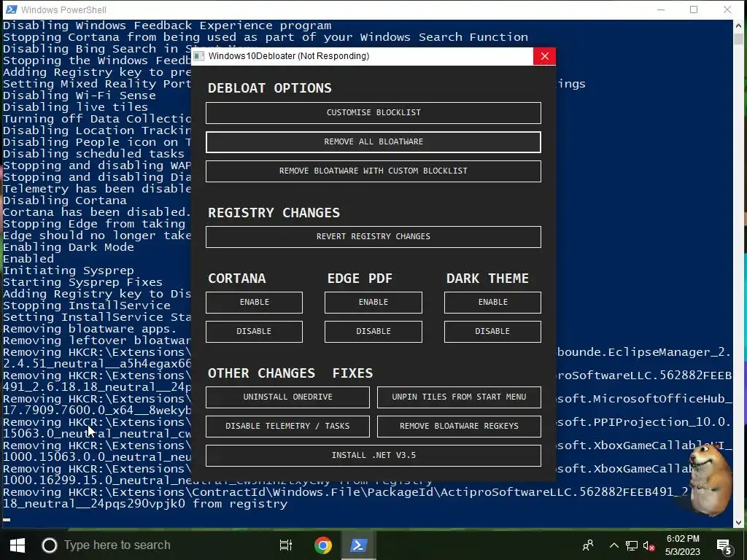Open the Windows Start menu
The image size is (747, 560).
click(x=18, y=545)
